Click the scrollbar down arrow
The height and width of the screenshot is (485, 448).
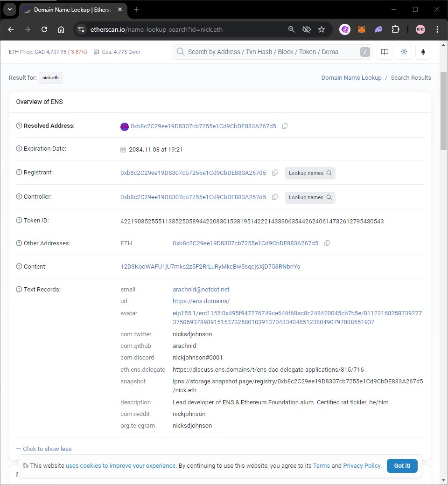pyautogui.click(x=443, y=481)
